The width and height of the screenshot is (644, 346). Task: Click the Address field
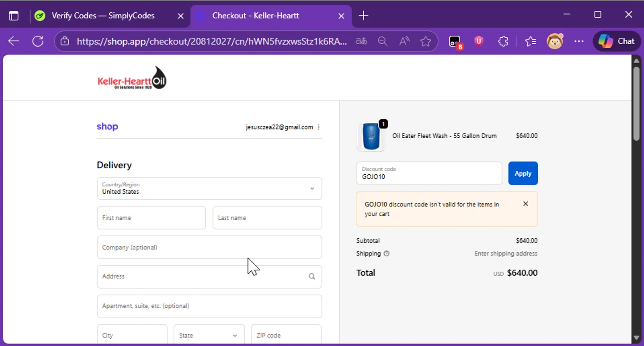pos(210,276)
